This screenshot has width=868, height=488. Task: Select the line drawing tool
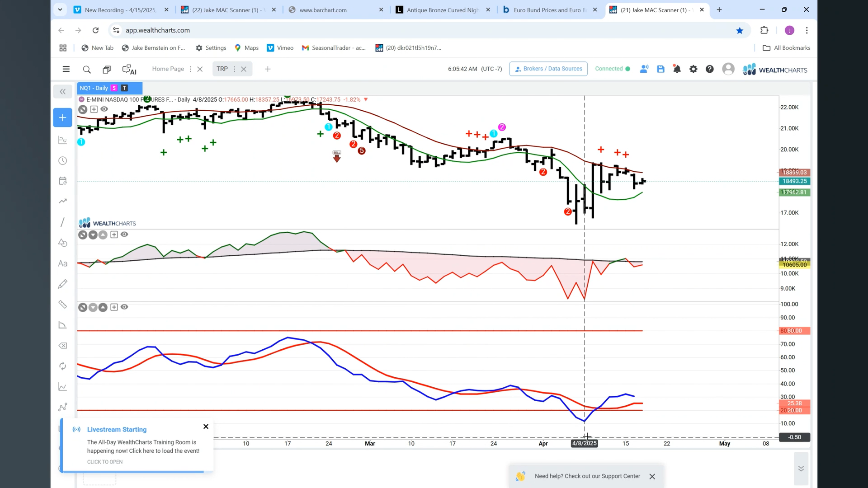pyautogui.click(x=63, y=222)
